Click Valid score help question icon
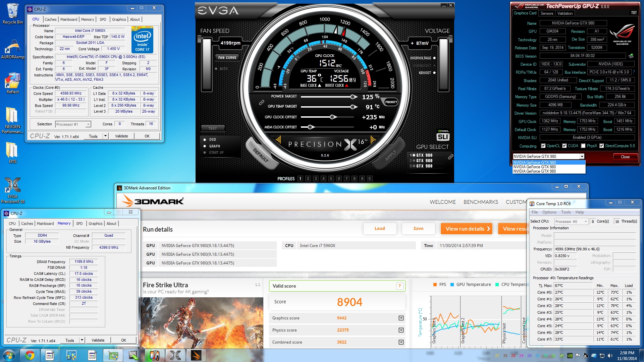This screenshot has width=644, height=362. tap(399, 286)
